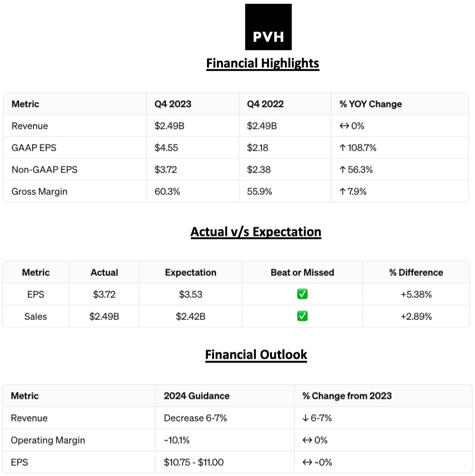Click the green checkmark in the Sales row

click(x=302, y=316)
